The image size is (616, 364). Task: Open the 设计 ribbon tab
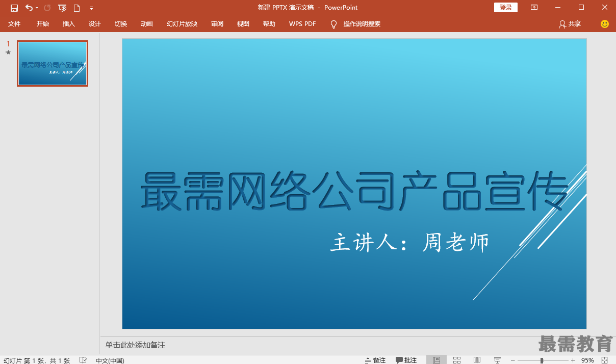(x=95, y=24)
